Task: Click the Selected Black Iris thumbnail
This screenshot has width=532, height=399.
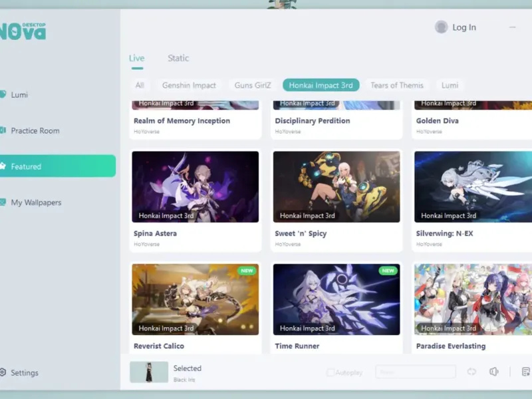Action: click(149, 372)
